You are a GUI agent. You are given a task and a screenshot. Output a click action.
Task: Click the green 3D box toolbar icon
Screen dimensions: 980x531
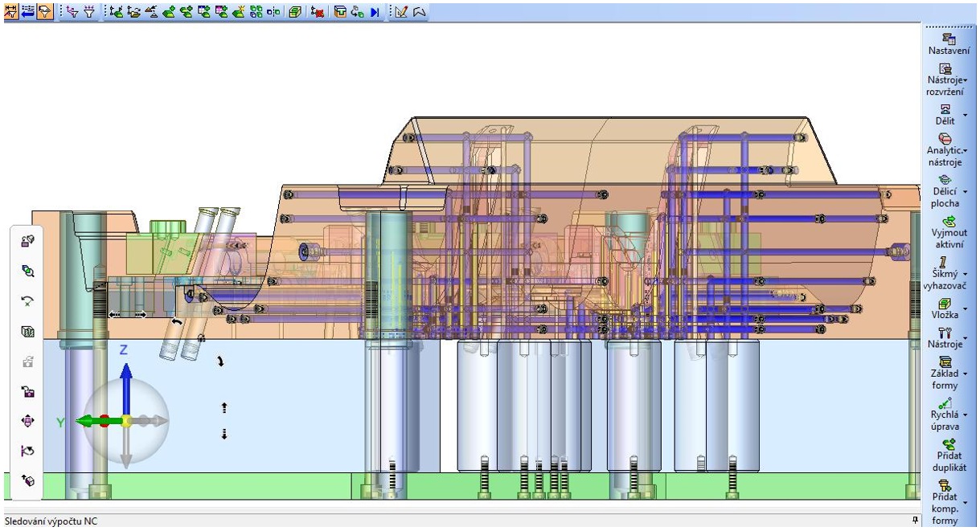295,11
